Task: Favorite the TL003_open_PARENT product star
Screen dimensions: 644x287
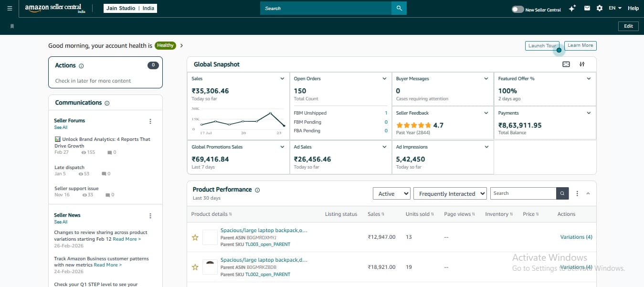Action: 195,237
